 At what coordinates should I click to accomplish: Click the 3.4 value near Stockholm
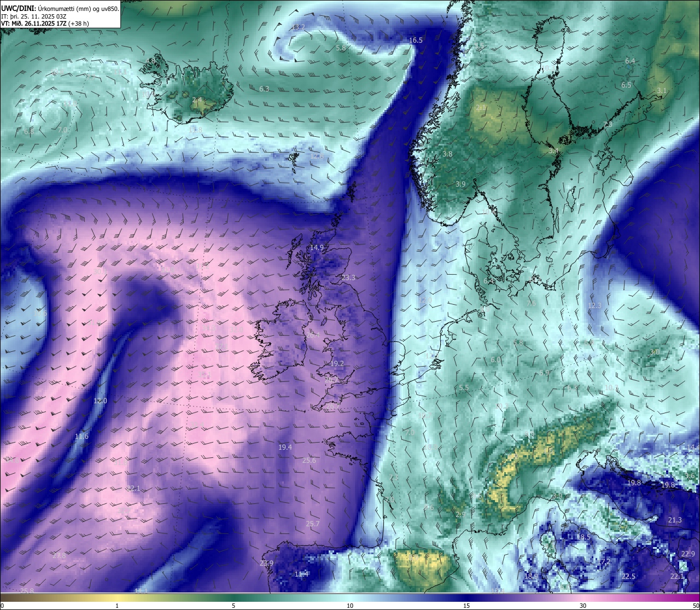point(554,151)
